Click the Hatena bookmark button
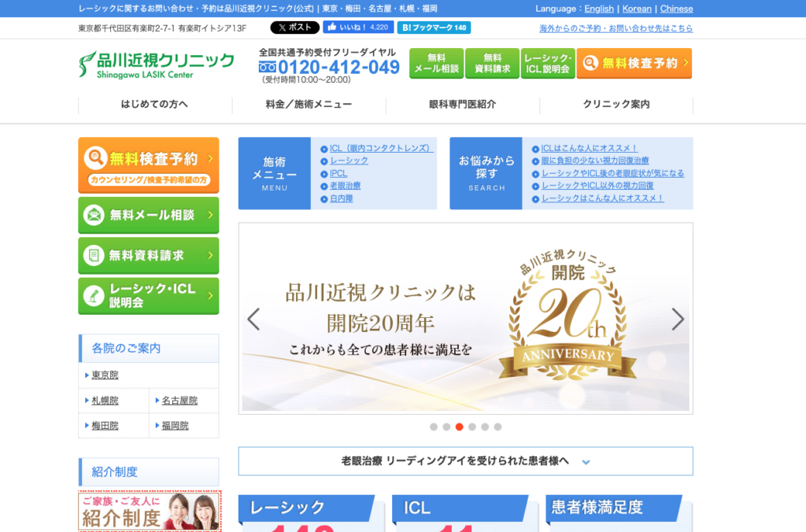Viewport: 806px width, 532px height. (x=434, y=28)
